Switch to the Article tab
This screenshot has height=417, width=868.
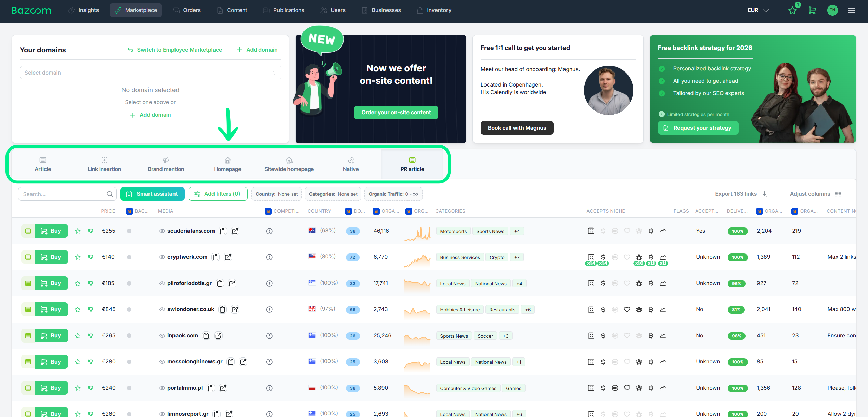(43, 165)
